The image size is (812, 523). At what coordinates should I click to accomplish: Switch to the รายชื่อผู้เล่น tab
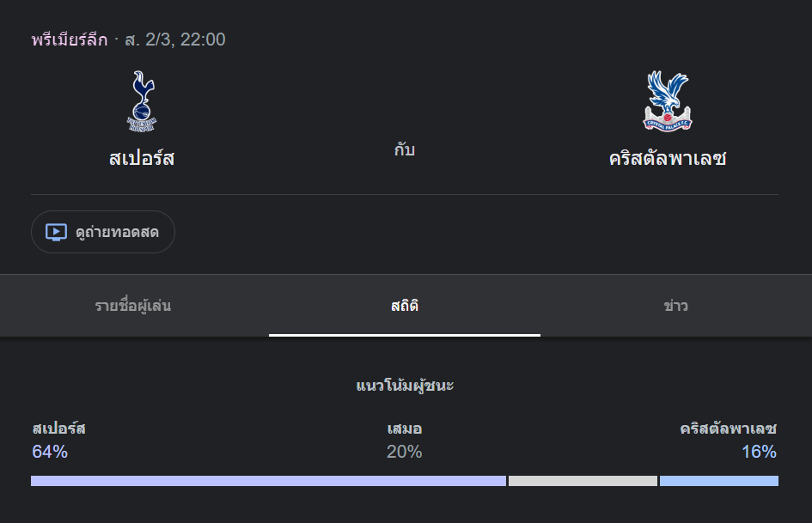[x=131, y=306]
